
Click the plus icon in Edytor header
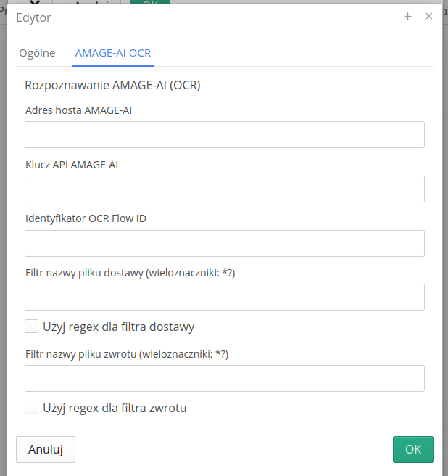[407, 17]
